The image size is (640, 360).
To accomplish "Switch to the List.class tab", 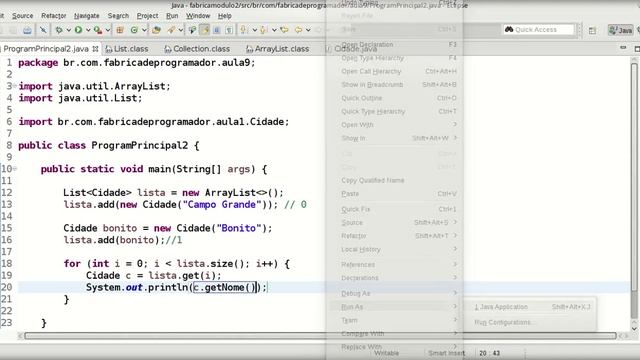I will [x=127, y=49].
